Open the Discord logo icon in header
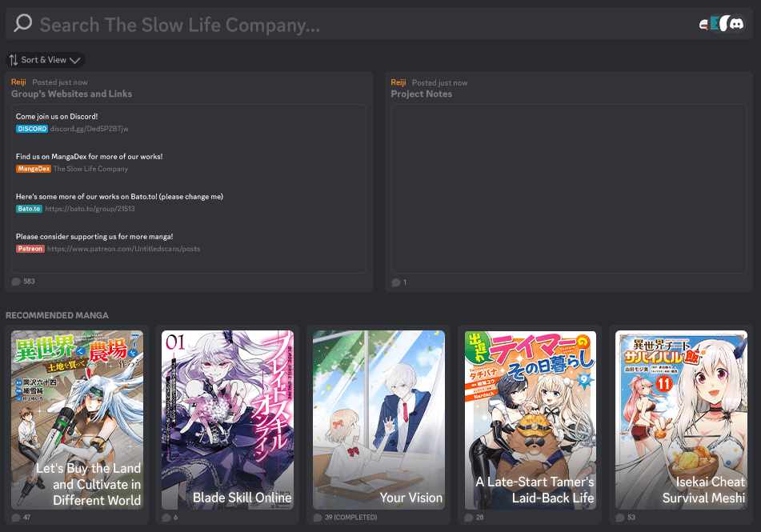The height and width of the screenshot is (532, 761). [737, 24]
